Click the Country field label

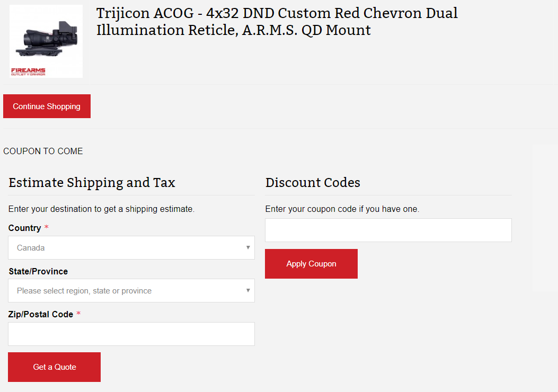(24, 228)
